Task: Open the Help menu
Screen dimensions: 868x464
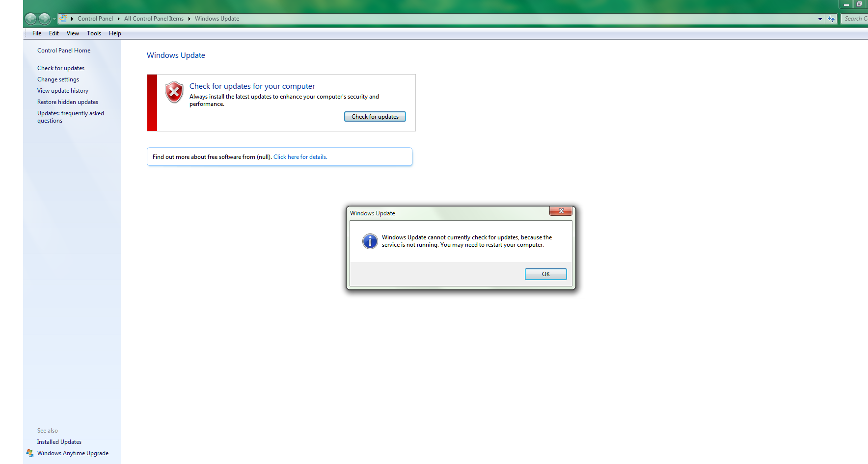Action: pyautogui.click(x=115, y=33)
